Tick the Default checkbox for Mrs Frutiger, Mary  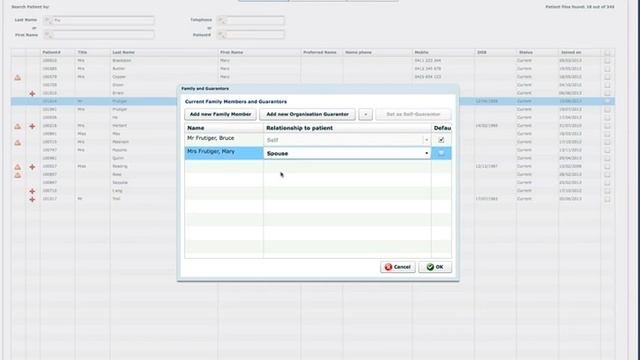click(x=441, y=153)
